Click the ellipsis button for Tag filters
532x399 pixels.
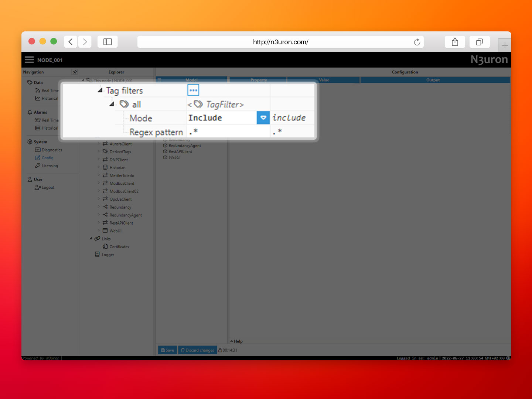[x=193, y=90]
